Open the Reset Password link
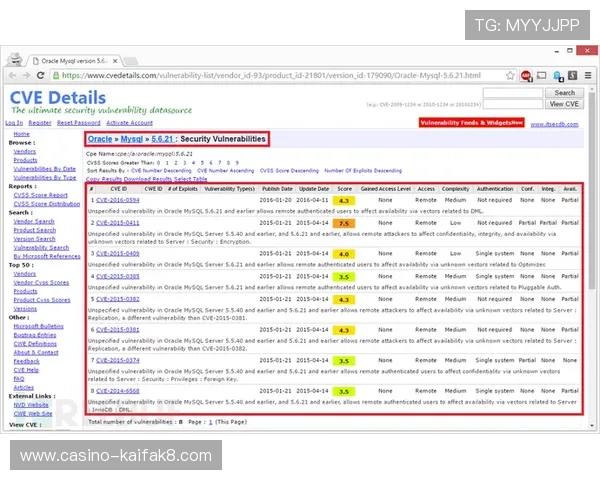The height and width of the screenshot is (480, 600). tap(78, 122)
